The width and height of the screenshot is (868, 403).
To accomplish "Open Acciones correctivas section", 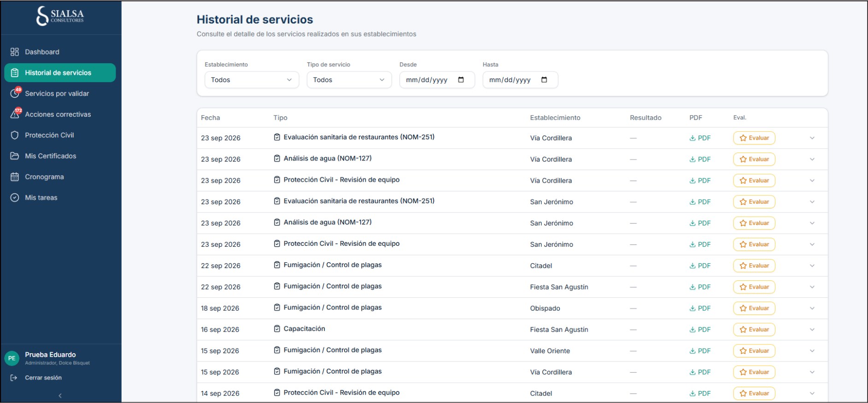I will pos(60,114).
